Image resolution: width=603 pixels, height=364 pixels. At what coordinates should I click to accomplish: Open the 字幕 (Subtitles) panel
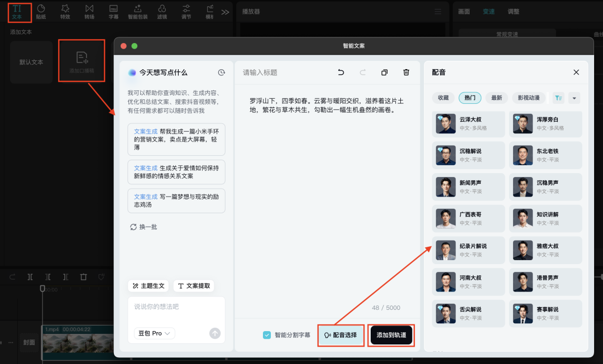pos(112,11)
